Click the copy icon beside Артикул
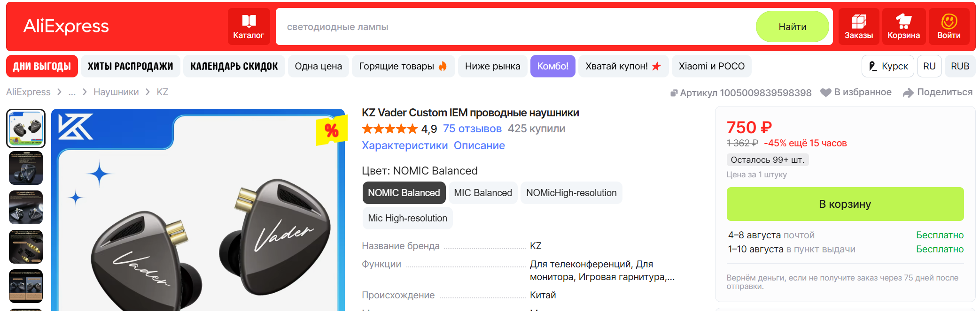Screen dimensions: 980x311 point(674,93)
